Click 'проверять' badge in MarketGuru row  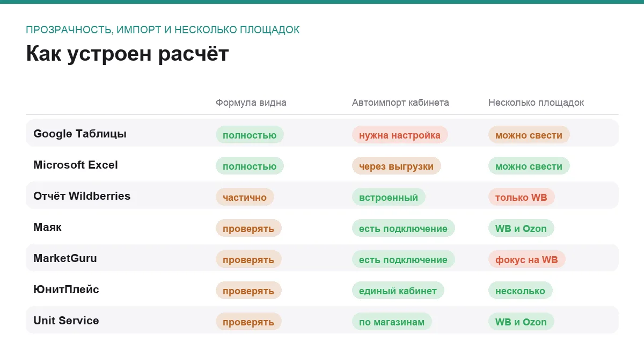pyautogui.click(x=248, y=259)
